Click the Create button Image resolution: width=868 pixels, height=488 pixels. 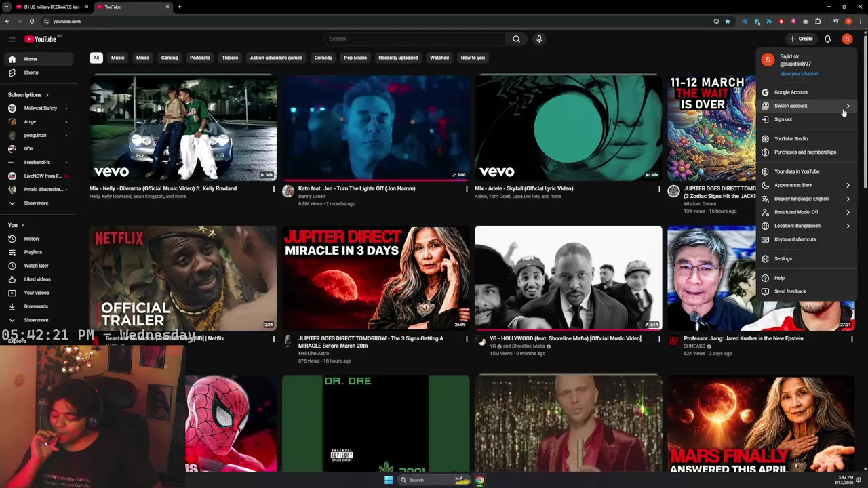pyautogui.click(x=801, y=39)
